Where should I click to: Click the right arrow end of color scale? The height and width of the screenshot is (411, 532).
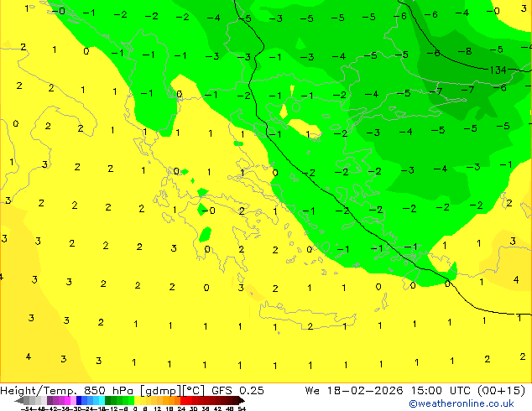point(242,400)
